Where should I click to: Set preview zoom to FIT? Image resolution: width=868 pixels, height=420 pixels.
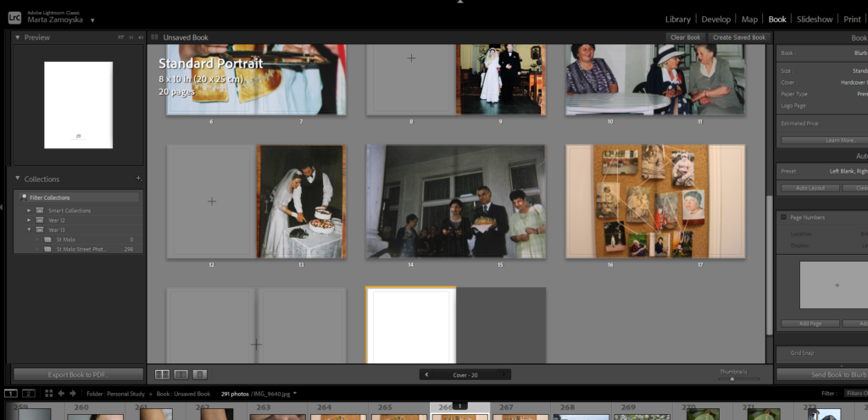[x=121, y=37]
